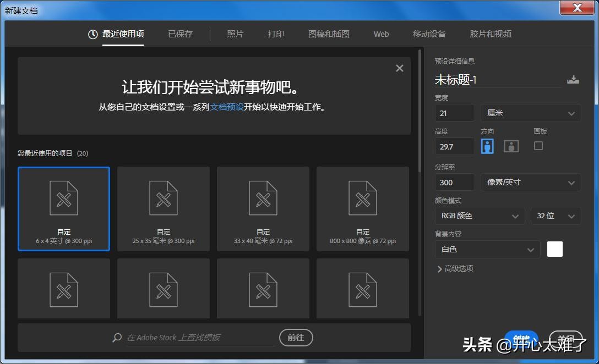The width and height of the screenshot is (599, 364).
Task: Switch to the 图稿和插图 tab
Action: point(329,34)
